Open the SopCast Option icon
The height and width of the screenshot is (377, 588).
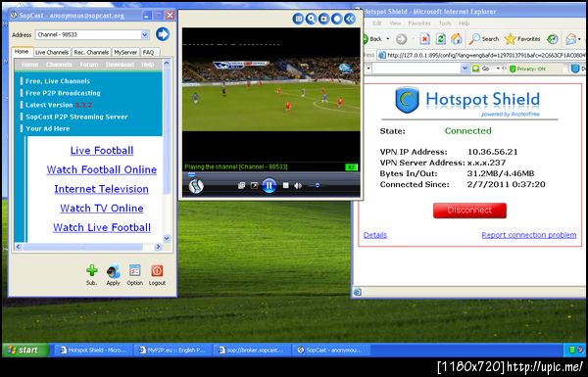tap(134, 270)
